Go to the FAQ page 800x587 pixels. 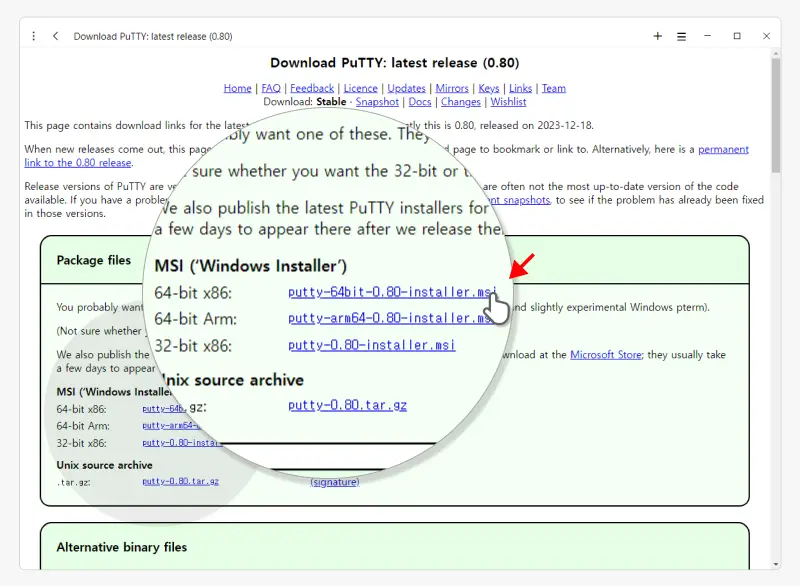[271, 88]
